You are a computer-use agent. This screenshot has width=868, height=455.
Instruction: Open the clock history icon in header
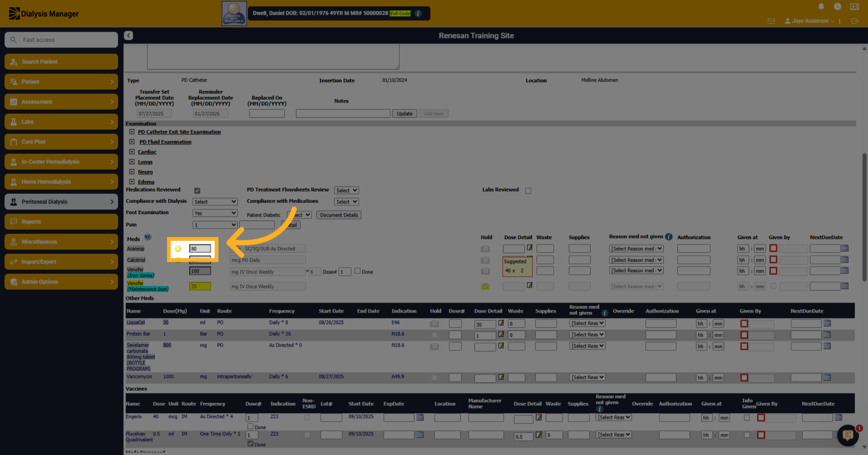click(837, 7)
